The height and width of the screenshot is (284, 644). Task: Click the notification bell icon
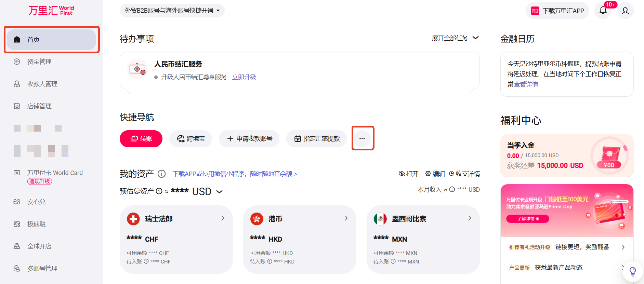pos(603,11)
